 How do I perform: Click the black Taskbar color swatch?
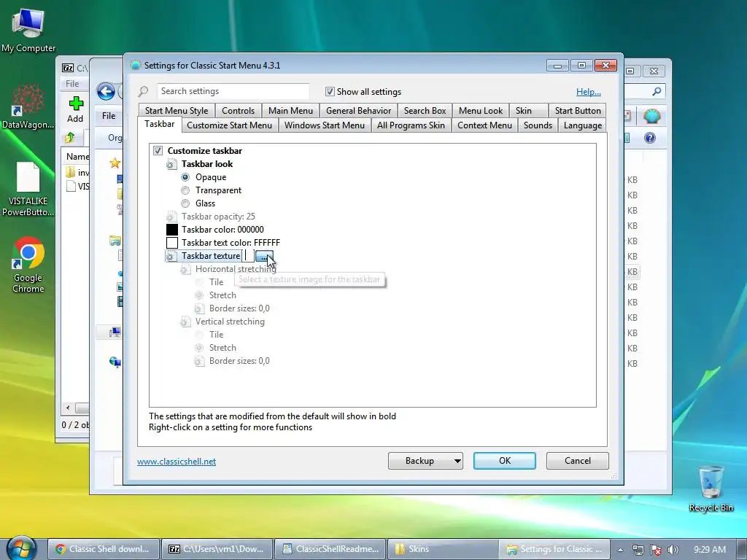tap(172, 230)
